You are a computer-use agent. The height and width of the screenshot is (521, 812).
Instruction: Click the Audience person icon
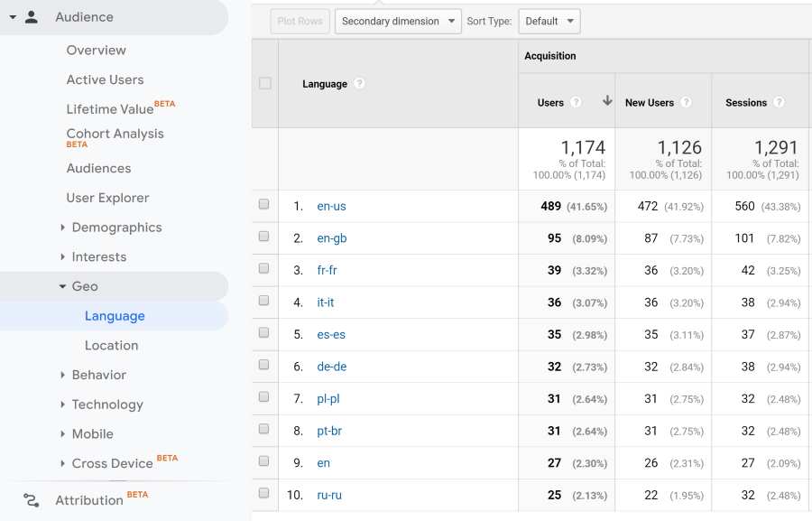[x=32, y=17]
